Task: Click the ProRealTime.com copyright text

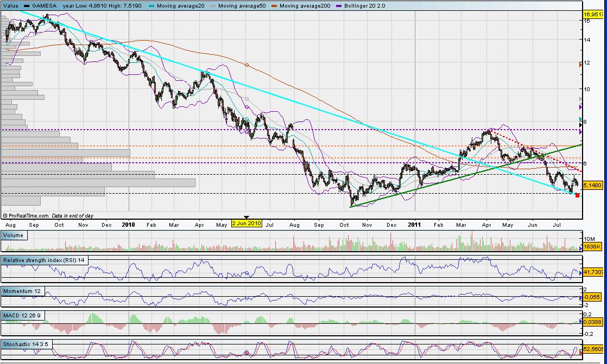Action: pos(26,216)
